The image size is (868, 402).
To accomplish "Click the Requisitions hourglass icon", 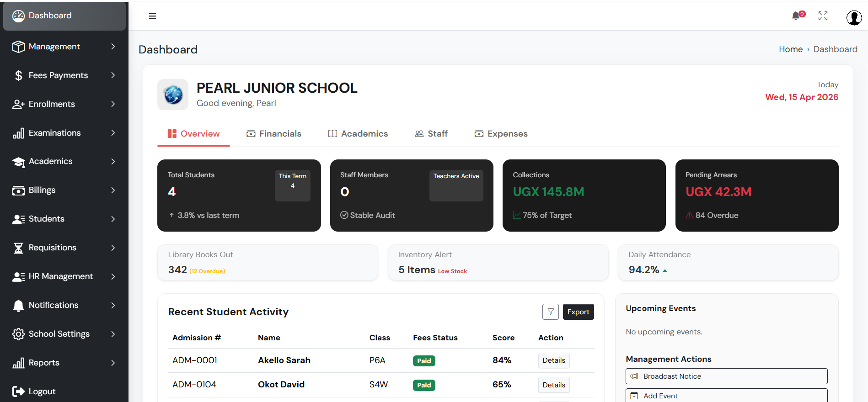I will pos(18,248).
